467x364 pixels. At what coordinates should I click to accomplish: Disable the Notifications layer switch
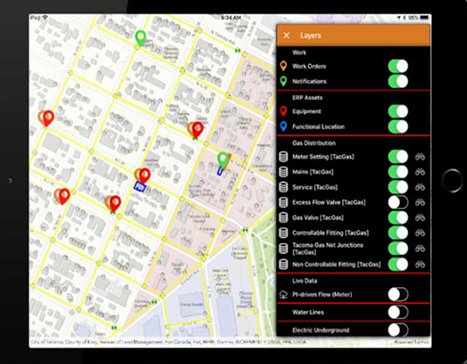[398, 81]
